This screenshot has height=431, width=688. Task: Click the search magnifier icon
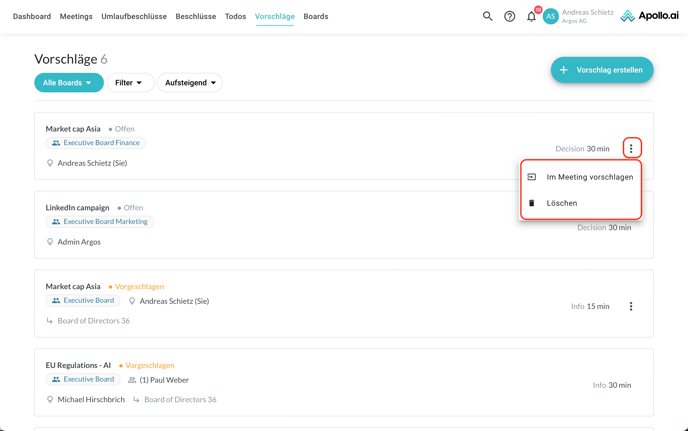pos(488,16)
